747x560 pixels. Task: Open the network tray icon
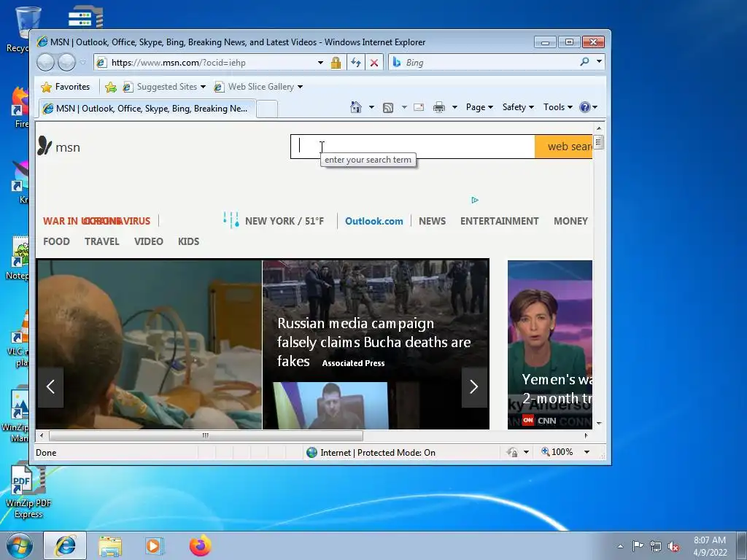pos(656,547)
